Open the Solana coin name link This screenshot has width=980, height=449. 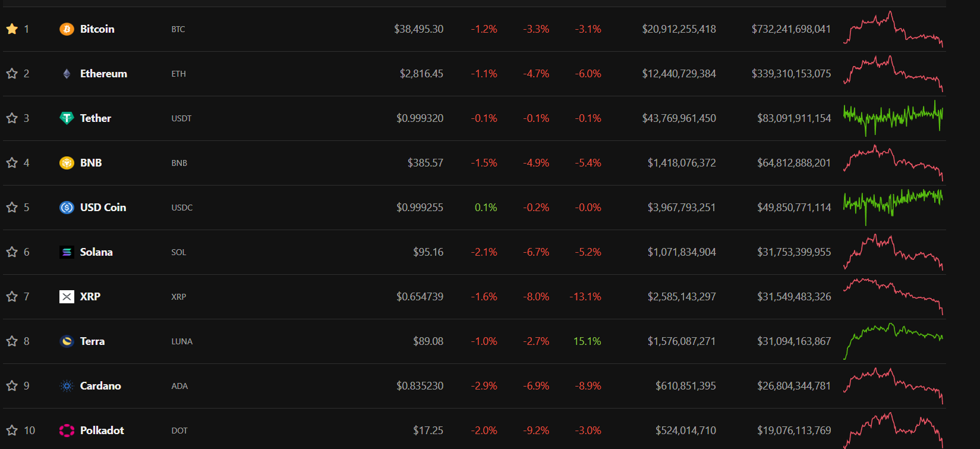tap(96, 252)
